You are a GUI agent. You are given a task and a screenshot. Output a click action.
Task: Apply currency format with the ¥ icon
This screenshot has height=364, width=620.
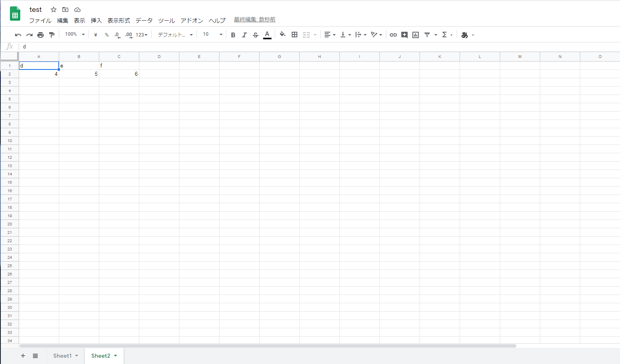[95, 35]
